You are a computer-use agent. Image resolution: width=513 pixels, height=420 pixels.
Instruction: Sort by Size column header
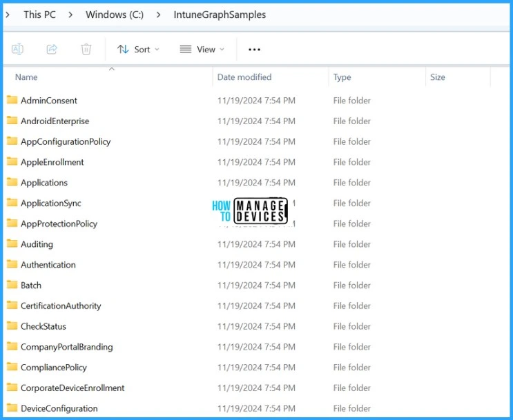click(x=438, y=77)
